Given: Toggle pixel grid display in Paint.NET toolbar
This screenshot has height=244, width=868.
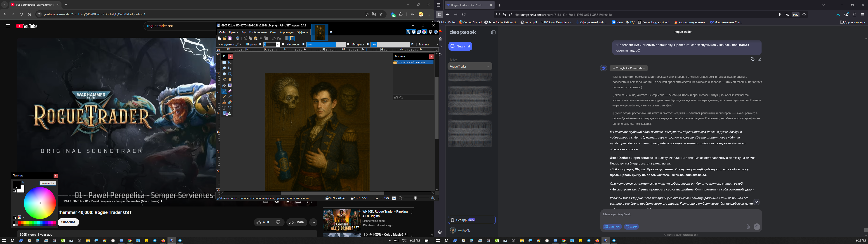Looking at the screenshot, I should 286,38.
